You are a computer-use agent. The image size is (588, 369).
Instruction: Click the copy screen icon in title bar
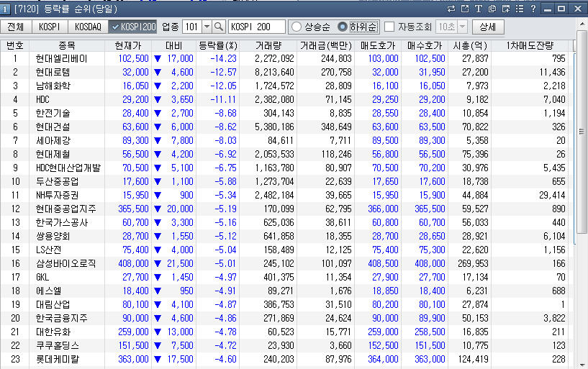pyautogui.click(x=492, y=9)
